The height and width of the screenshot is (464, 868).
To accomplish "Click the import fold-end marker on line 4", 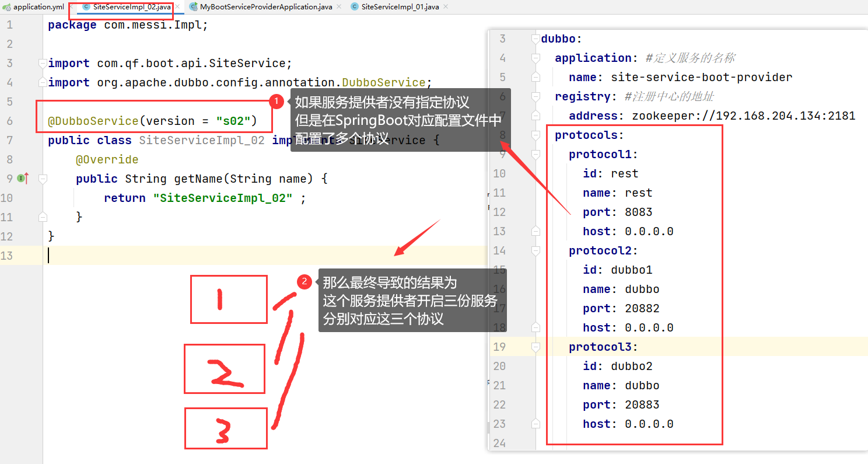I will click(42, 82).
